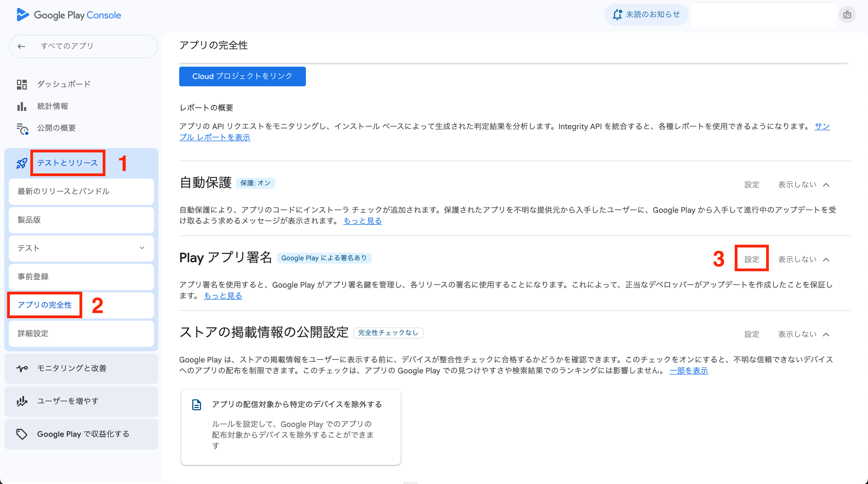Open ダッシュボード via its grid icon
Image resolution: width=868 pixels, height=484 pixels.
click(x=22, y=84)
